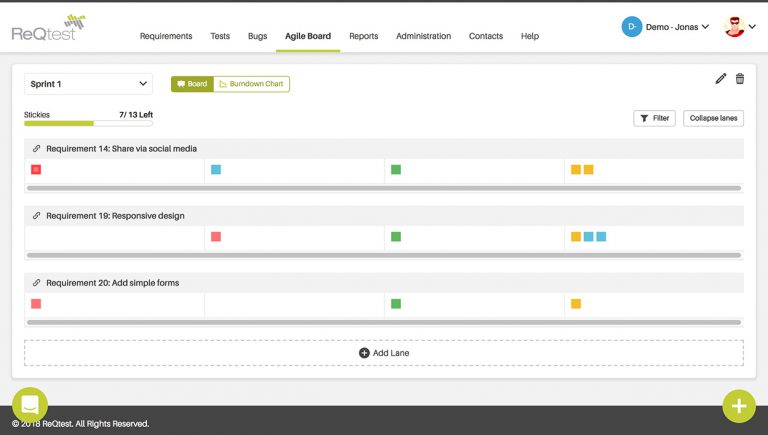The width and height of the screenshot is (768, 435).
Task: Open the Sprint 1 dropdown
Action: [88, 84]
